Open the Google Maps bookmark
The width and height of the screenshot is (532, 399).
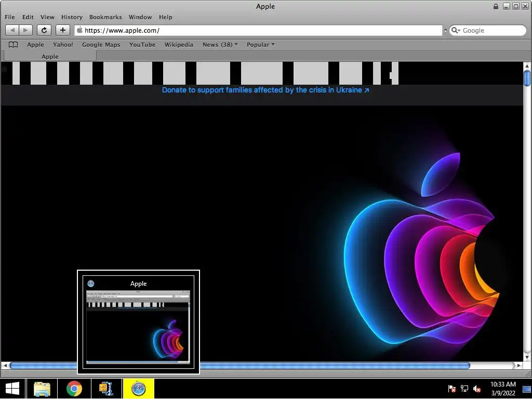coord(101,45)
